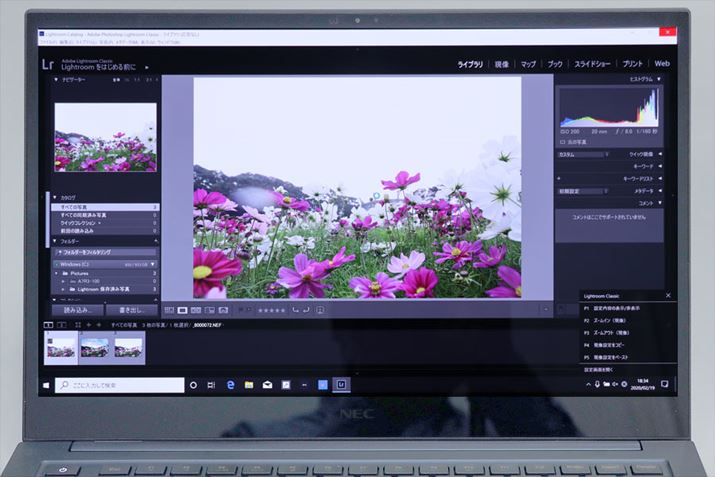Choose F5 paste develop settings entry
The width and height of the screenshot is (715, 477).
[x=627, y=358]
